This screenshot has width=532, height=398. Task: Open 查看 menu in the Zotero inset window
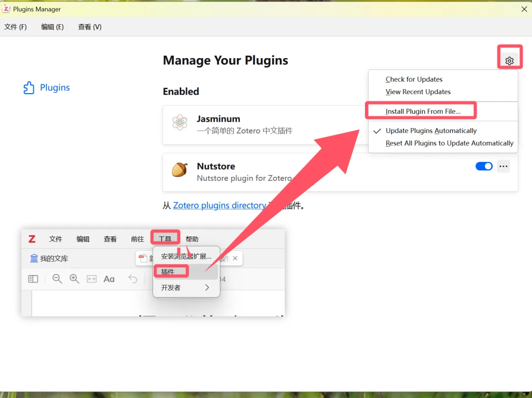pyautogui.click(x=110, y=239)
